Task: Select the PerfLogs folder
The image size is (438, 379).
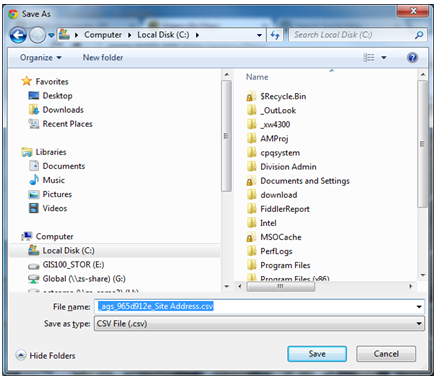Action: pos(276,251)
